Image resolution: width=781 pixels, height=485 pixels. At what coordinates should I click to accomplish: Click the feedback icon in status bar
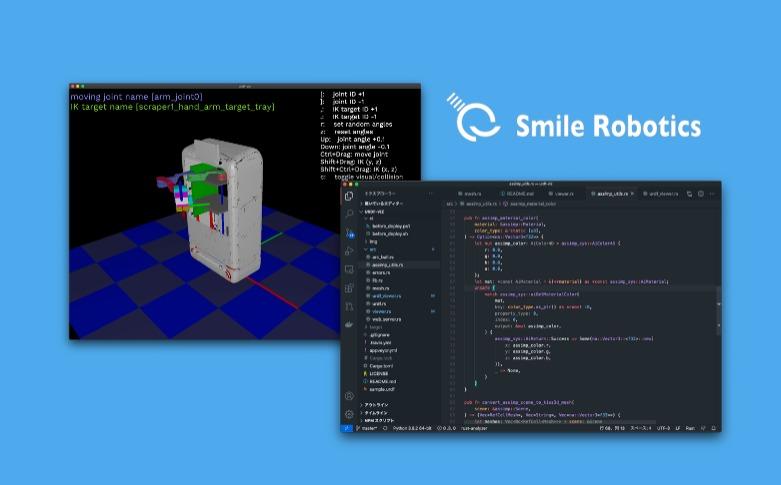[x=703, y=428]
